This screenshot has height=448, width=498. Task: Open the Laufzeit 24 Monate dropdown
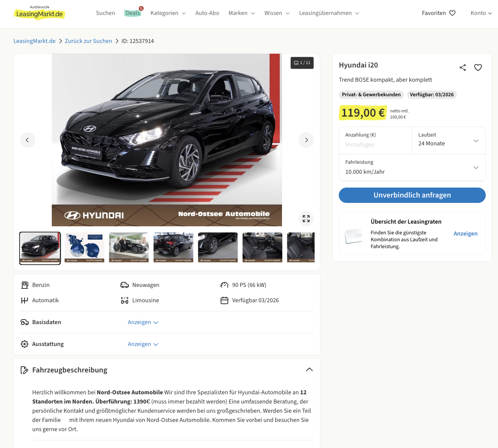[x=449, y=140]
